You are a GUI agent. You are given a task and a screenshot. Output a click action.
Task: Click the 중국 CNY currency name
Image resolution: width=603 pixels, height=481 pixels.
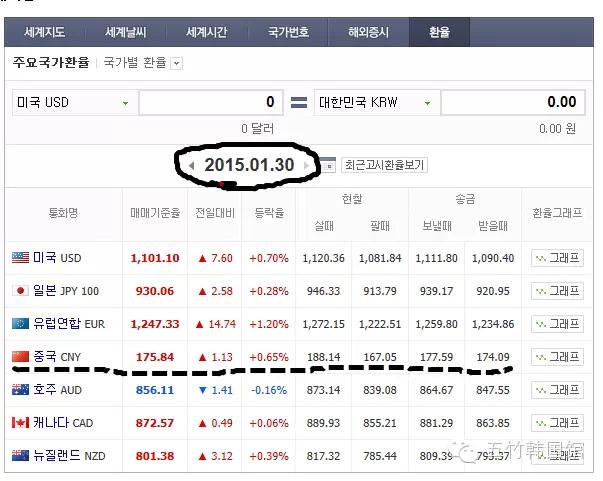pyautogui.click(x=56, y=357)
